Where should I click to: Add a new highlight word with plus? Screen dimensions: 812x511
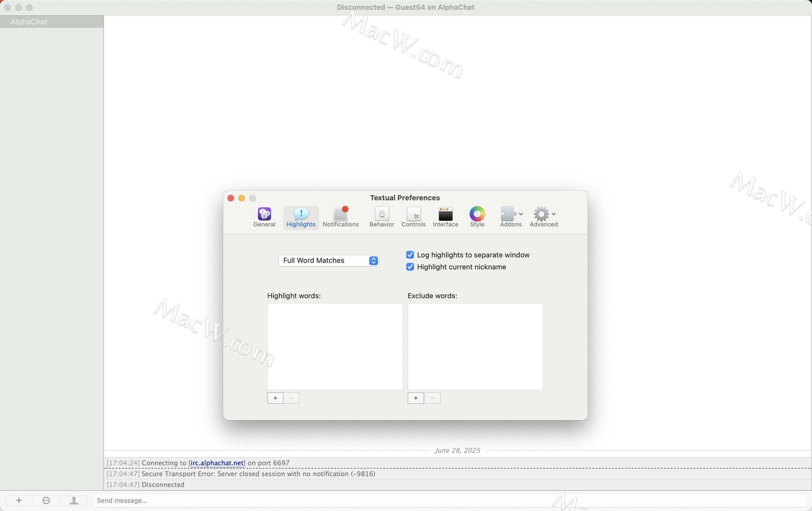click(275, 398)
